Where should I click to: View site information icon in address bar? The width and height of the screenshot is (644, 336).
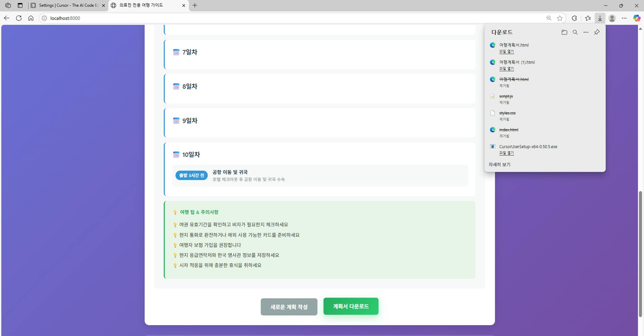coord(44,18)
